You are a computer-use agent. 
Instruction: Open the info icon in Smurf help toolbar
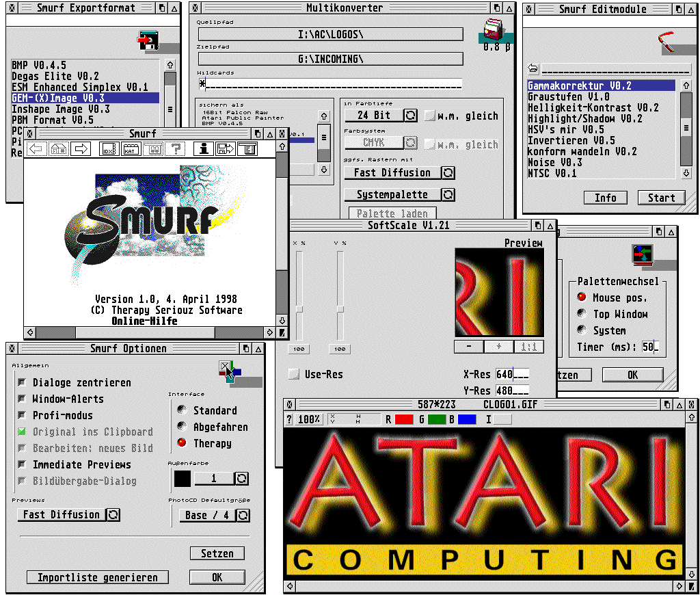point(204,149)
